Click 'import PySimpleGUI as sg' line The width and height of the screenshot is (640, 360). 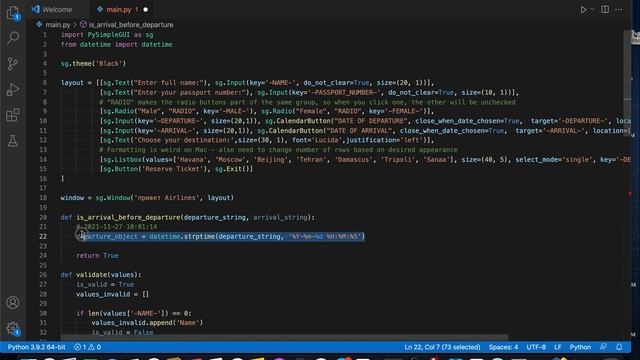pos(107,35)
